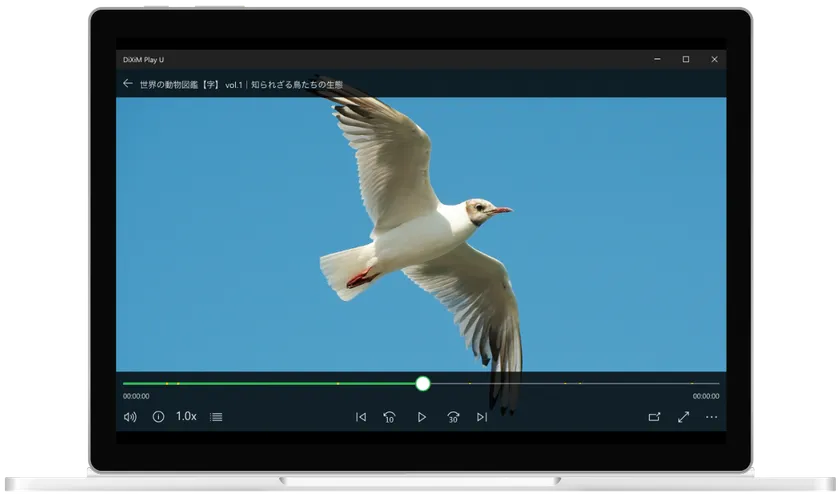Skip to the next chapter
Viewport: 840px width, 498px height.
482,417
